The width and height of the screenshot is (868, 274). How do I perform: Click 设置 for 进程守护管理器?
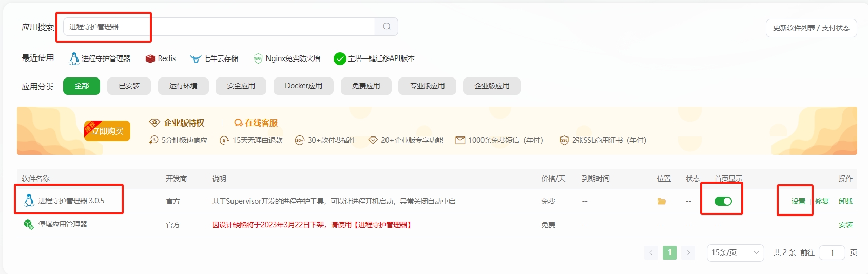[798, 201]
